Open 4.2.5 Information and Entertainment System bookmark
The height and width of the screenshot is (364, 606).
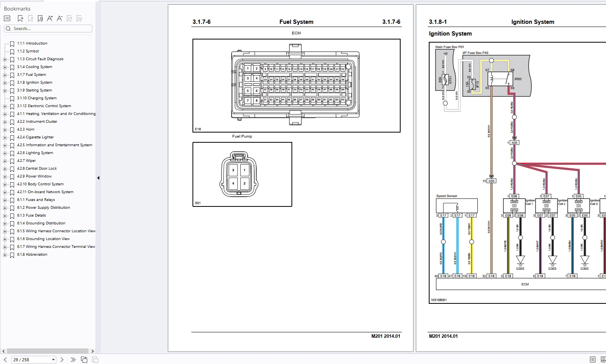[x=55, y=145]
